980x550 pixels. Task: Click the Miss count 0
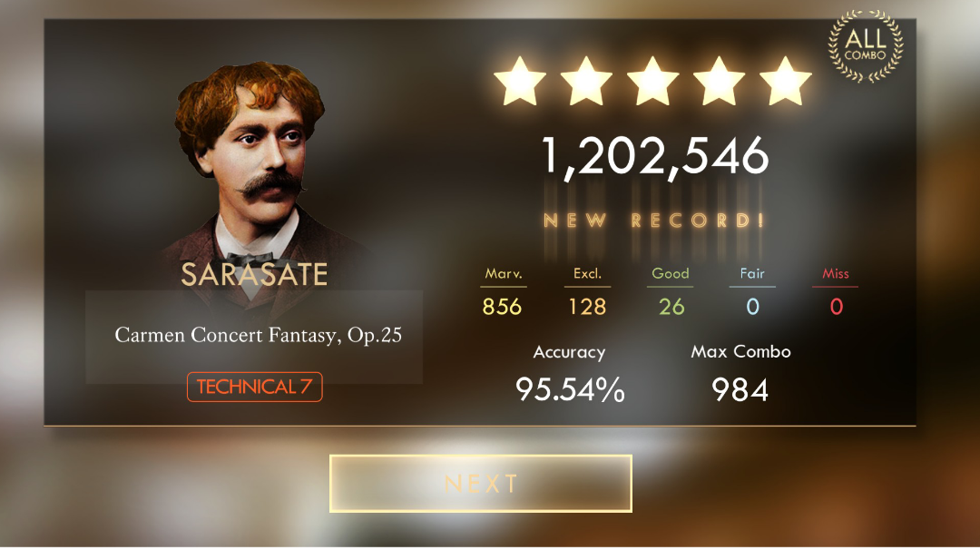[837, 307]
